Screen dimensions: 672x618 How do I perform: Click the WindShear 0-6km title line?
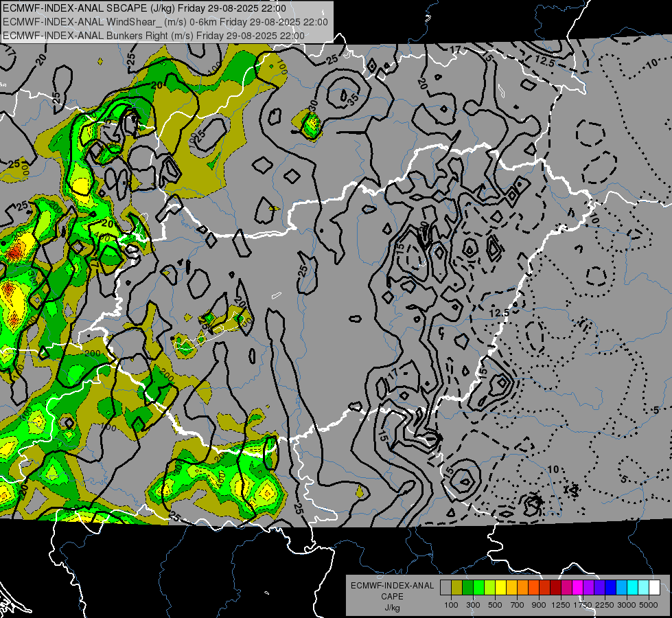pos(165,22)
